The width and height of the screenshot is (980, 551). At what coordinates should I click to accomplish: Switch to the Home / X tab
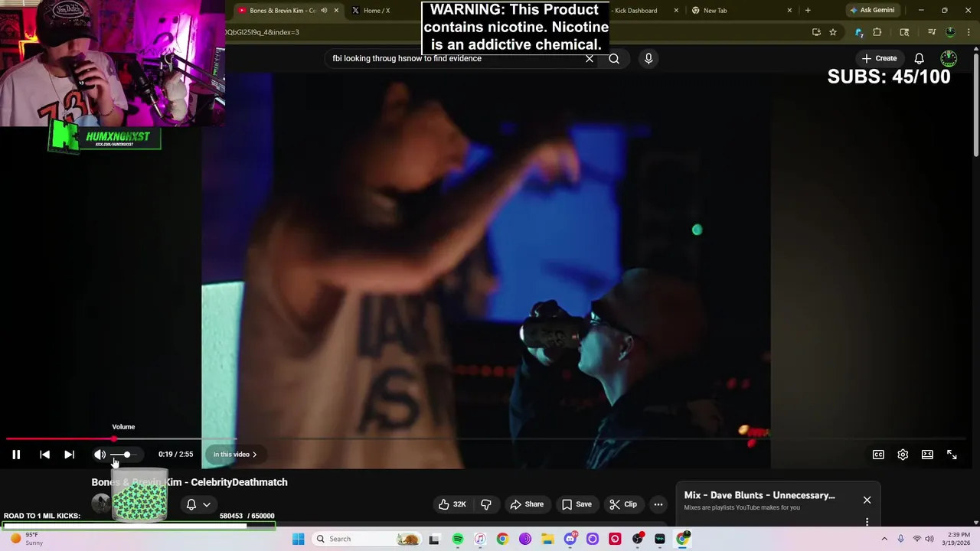click(381, 11)
